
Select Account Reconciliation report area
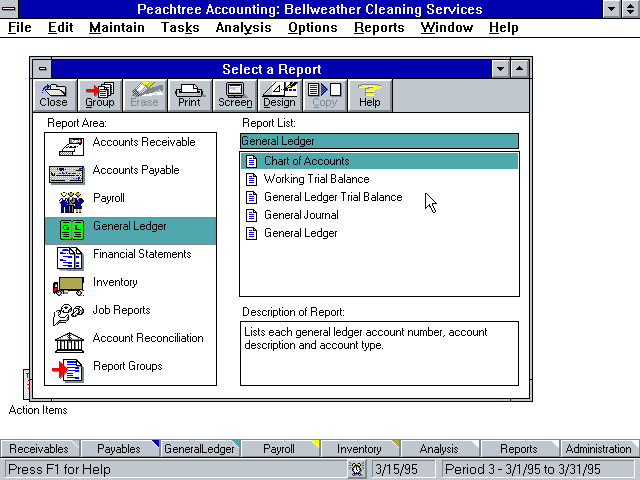click(130, 342)
